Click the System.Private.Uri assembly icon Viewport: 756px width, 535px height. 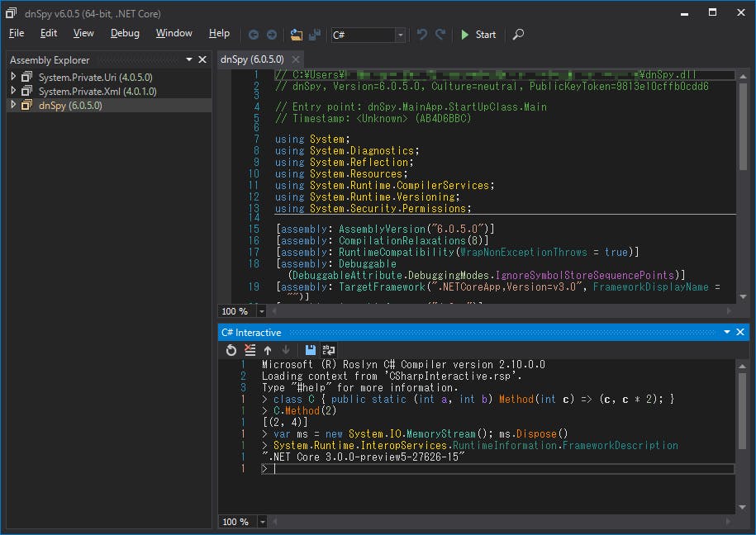(27, 77)
